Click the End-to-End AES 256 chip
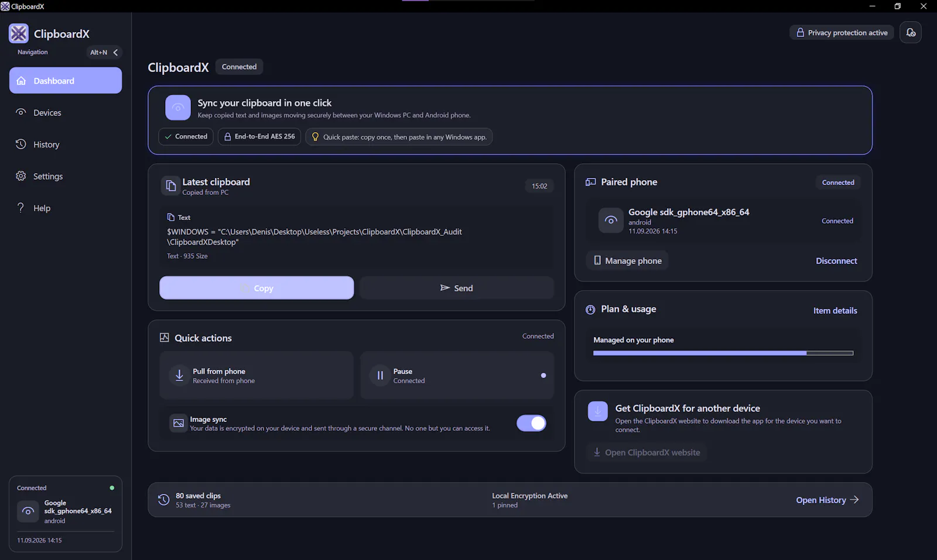 click(259, 136)
